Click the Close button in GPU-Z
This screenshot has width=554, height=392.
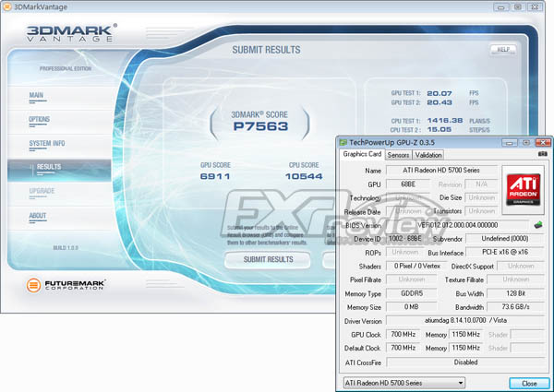[529, 383]
